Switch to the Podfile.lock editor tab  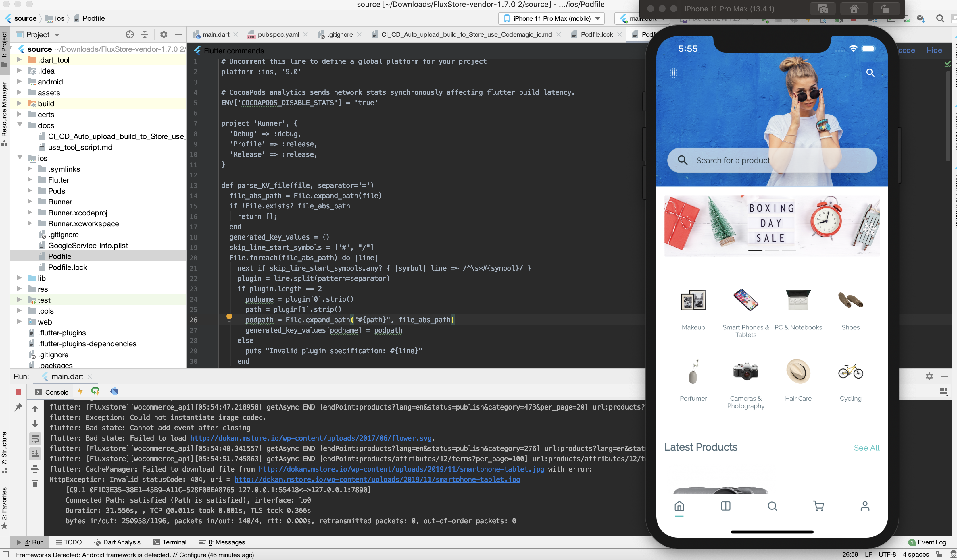597,34
